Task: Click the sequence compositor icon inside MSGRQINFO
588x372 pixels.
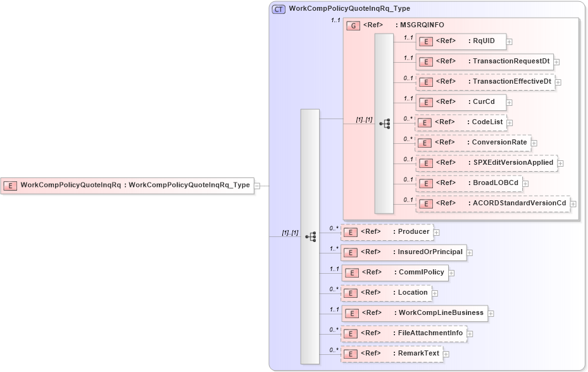Action: pos(385,124)
